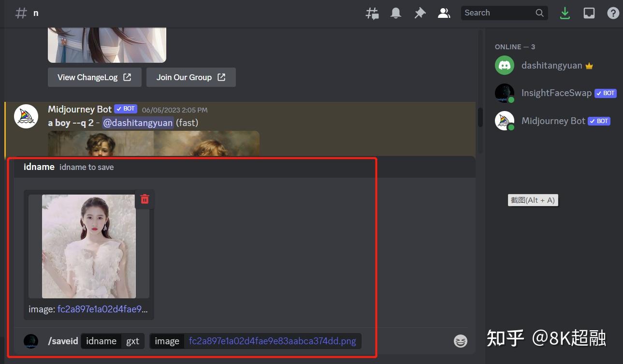This screenshot has height=364, width=623.
Task: Open the Threads icon in header
Action: pos(372,13)
